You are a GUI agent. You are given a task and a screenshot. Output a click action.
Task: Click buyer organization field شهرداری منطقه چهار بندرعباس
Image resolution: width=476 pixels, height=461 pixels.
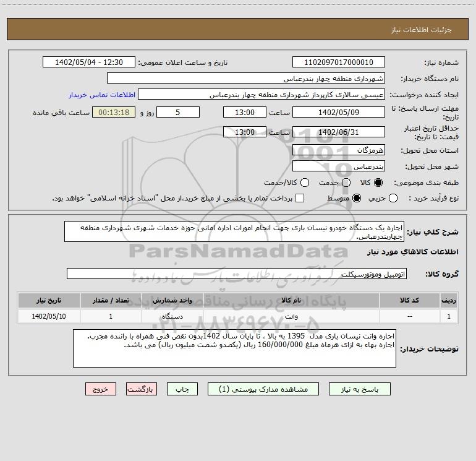[x=246, y=78]
